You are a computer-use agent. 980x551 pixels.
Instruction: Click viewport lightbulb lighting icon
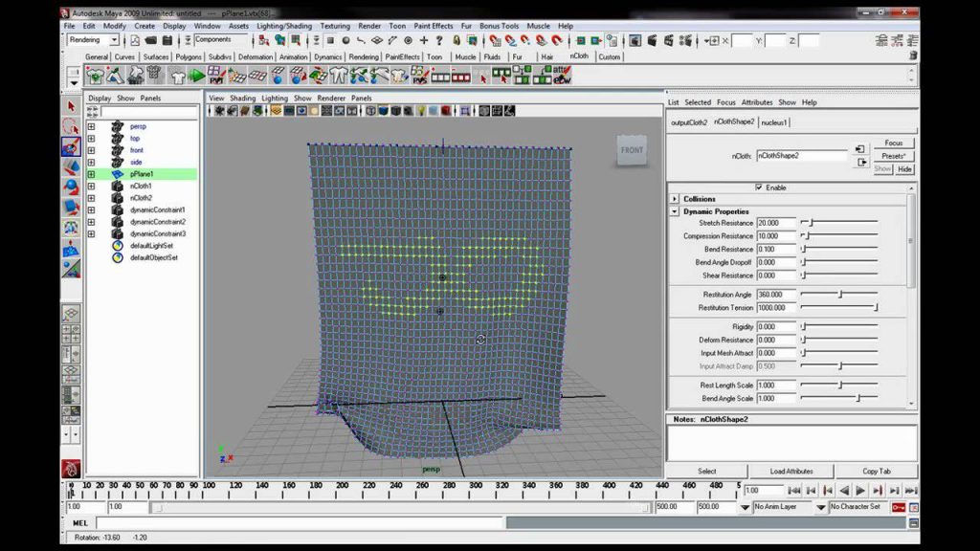(x=421, y=111)
